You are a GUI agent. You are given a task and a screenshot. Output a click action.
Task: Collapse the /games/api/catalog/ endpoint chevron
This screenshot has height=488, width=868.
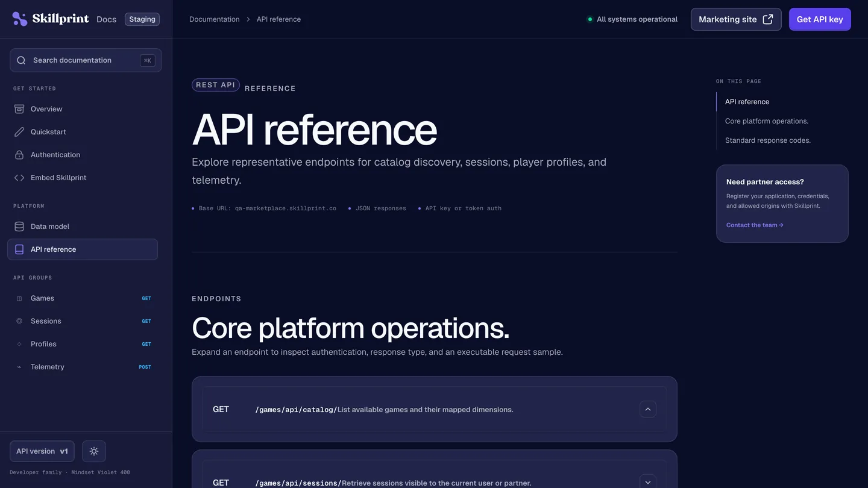tap(648, 409)
